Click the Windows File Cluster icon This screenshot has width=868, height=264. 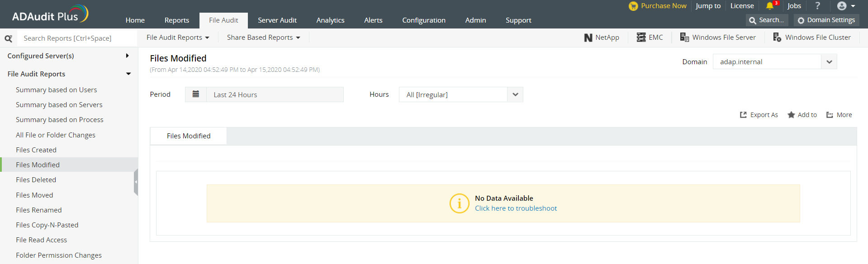tap(777, 38)
